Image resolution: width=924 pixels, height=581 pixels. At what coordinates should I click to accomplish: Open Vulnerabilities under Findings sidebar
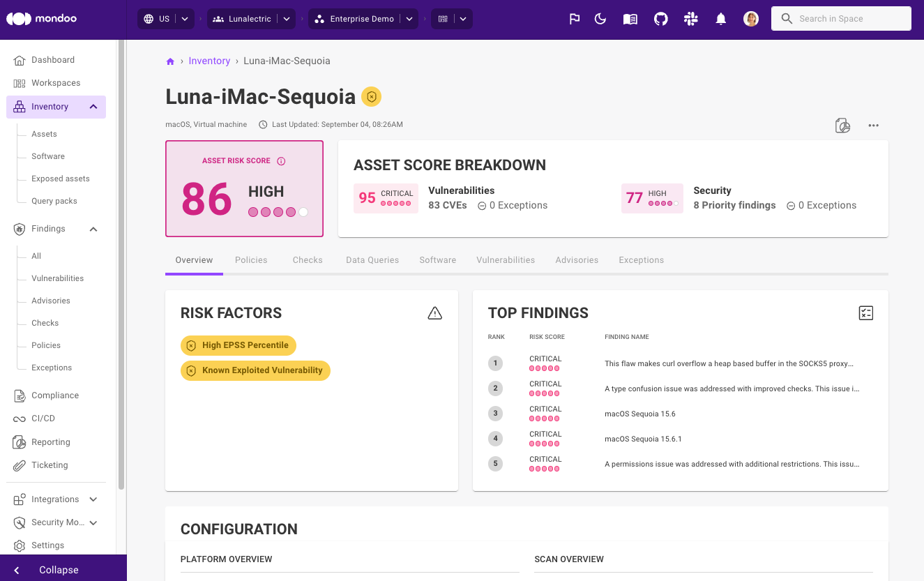[57, 278]
